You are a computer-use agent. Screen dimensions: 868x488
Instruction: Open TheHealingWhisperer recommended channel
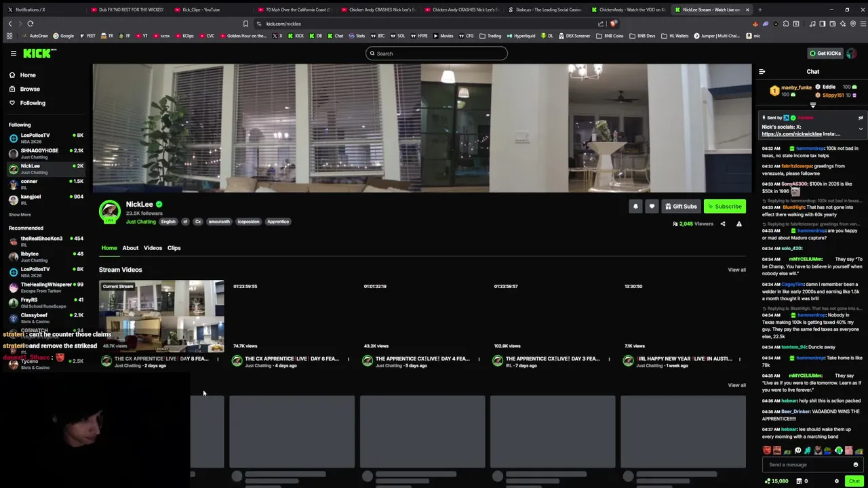point(45,287)
